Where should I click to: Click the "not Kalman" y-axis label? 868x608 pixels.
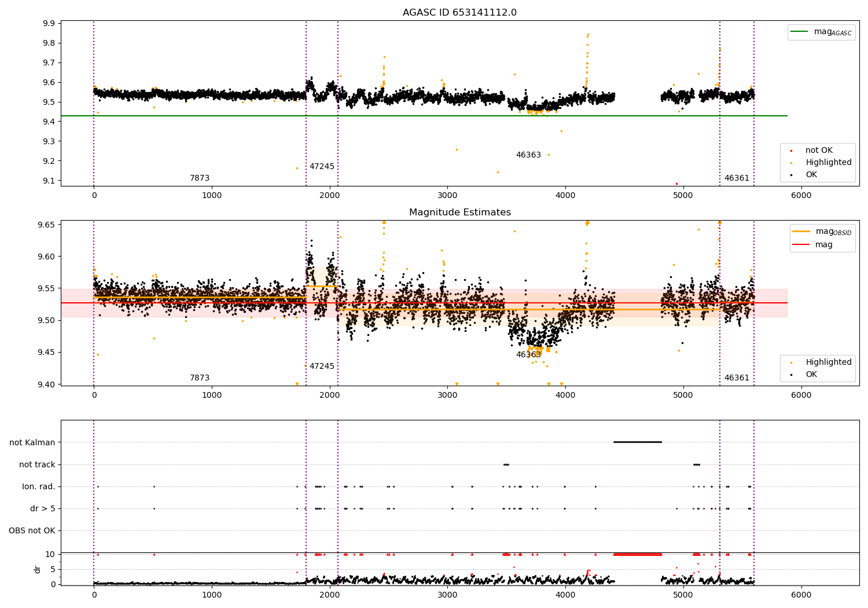pyautogui.click(x=32, y=443)
